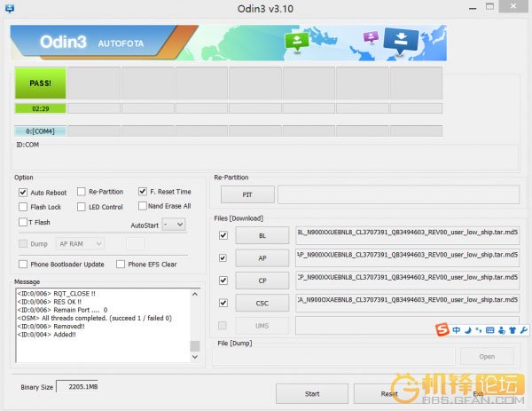Enable the Flash Lock checkbox
Viewport: 532px width, 411px height.
point(23,207)
